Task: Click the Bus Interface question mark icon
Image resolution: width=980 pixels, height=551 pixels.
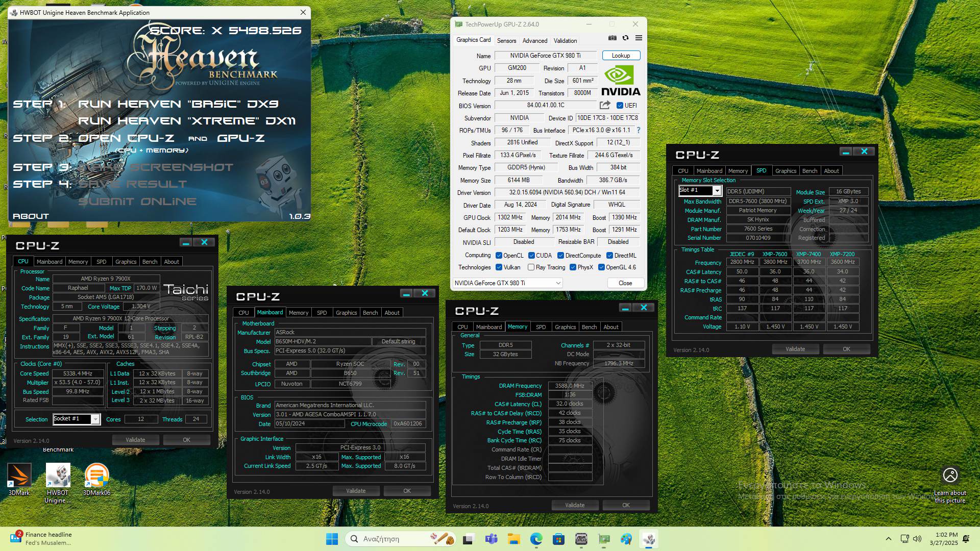Action: point(639,130)
